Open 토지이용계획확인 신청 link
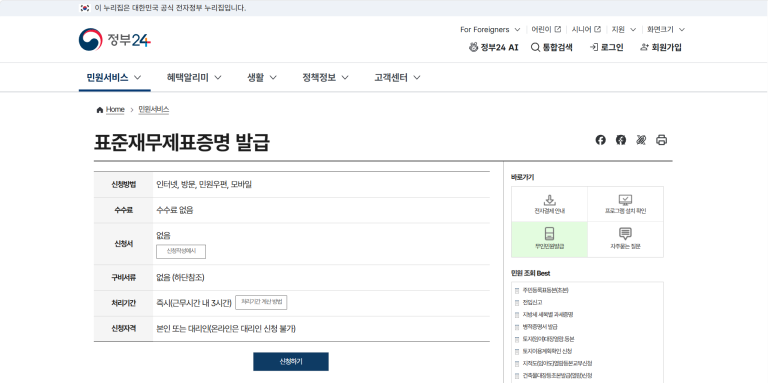768x383 pixels. point(547,351)
